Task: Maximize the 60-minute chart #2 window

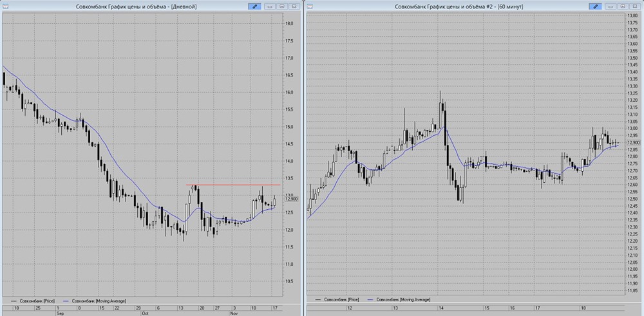Action: point(623,6)
